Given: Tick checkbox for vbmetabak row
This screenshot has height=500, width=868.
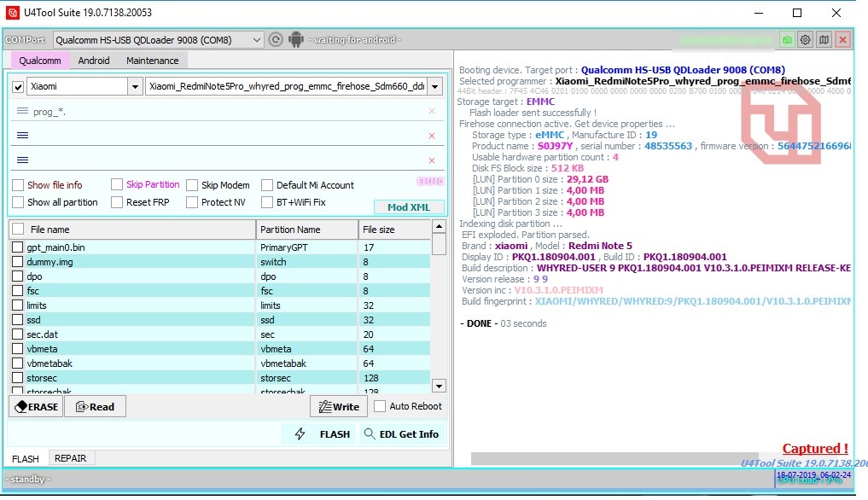Looking at the screenshot, I should [x=17, y=363].
